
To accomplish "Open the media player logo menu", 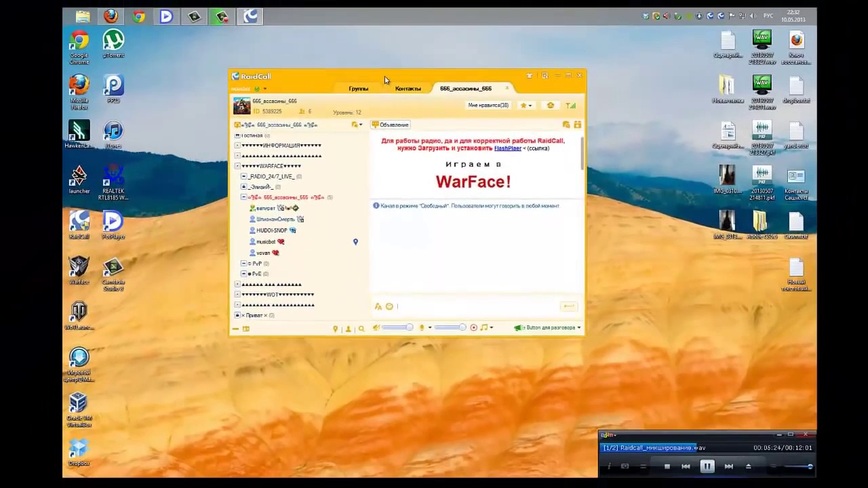I will [x=608, y=434].
